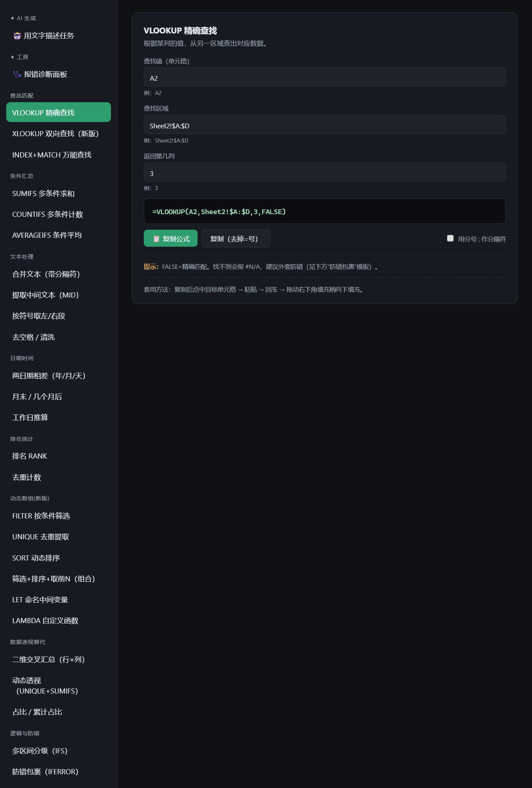Click the generated VLOOKUP formula box

click(325, 211)
